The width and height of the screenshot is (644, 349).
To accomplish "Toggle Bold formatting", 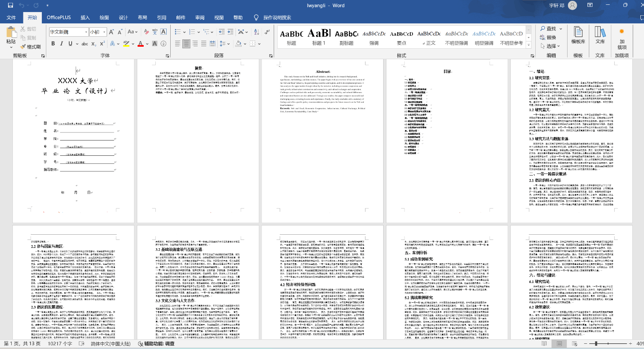I will (x=53, y=43).
